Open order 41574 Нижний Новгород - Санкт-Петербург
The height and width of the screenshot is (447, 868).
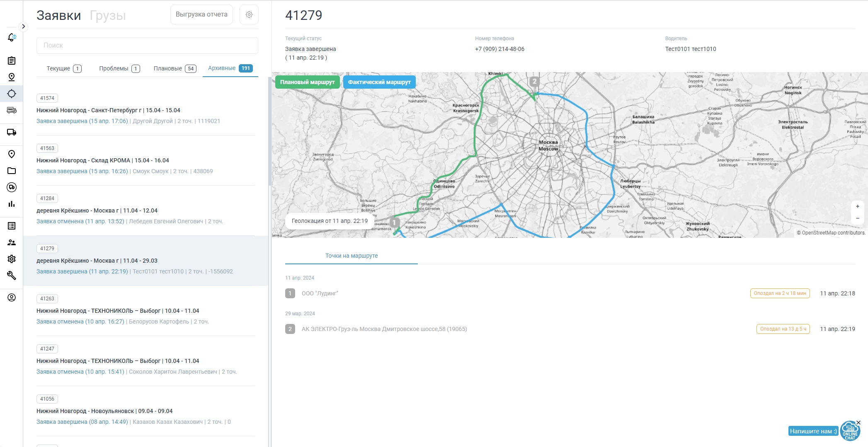coord(108,110)
